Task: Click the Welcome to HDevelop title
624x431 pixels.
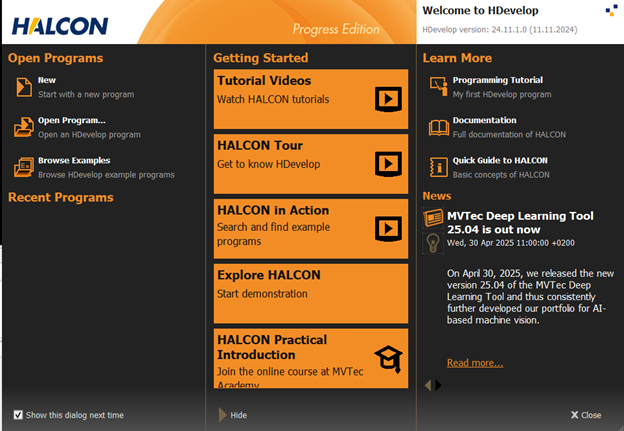Action: pos(480,10)
